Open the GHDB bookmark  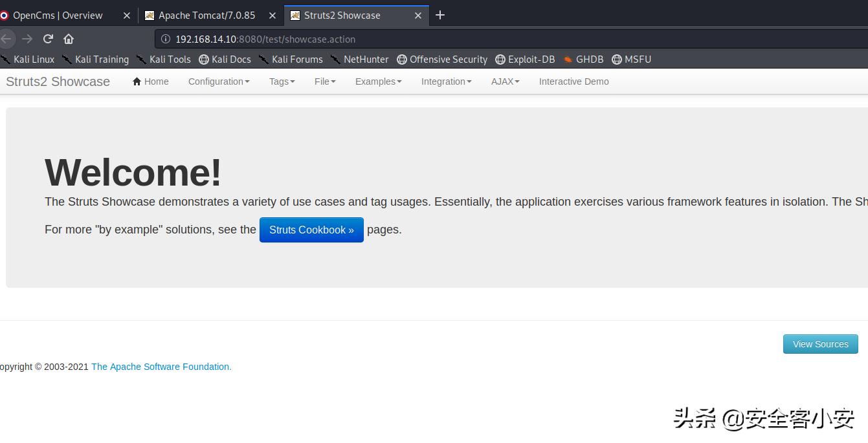pos(583,59)
